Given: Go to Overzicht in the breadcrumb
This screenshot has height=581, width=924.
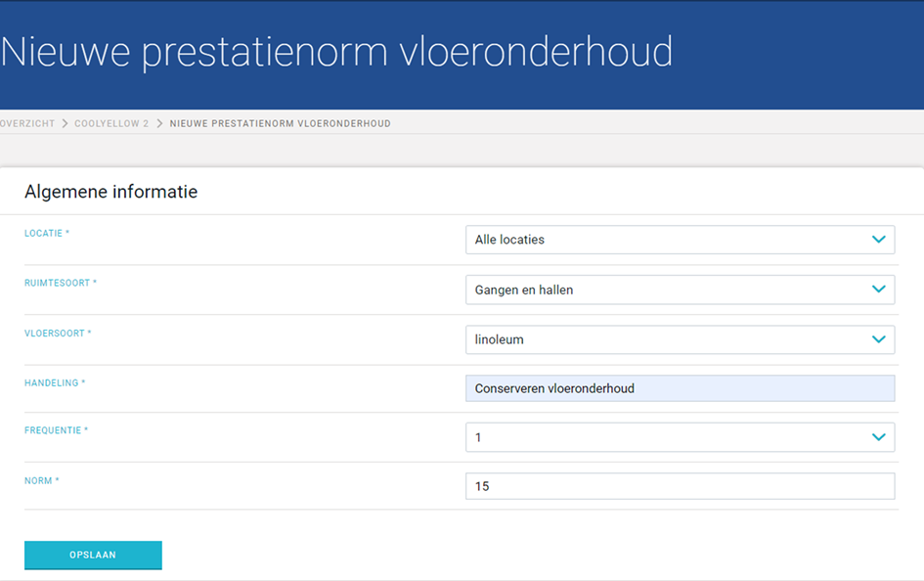Looking at the screenshot, I should [x=27, y=124].
